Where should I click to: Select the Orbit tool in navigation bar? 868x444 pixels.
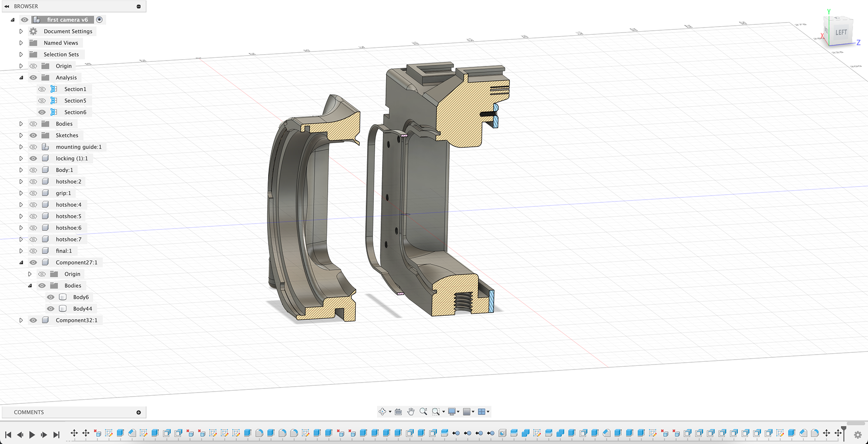pyautogui.click(x=382, y=411)
